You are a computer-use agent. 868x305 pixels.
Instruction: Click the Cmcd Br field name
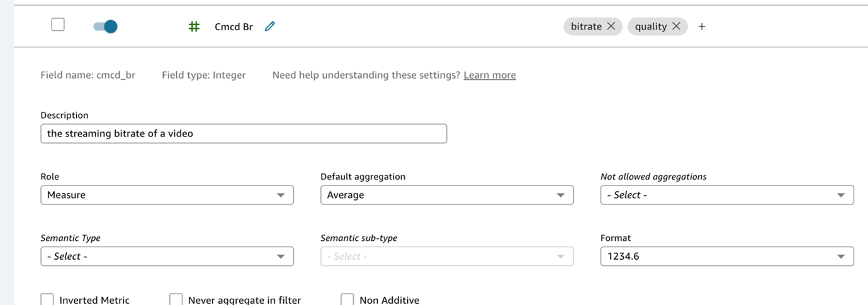(234, 26)
